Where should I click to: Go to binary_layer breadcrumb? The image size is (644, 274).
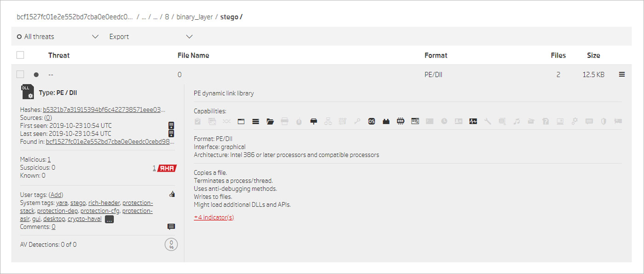195,17
